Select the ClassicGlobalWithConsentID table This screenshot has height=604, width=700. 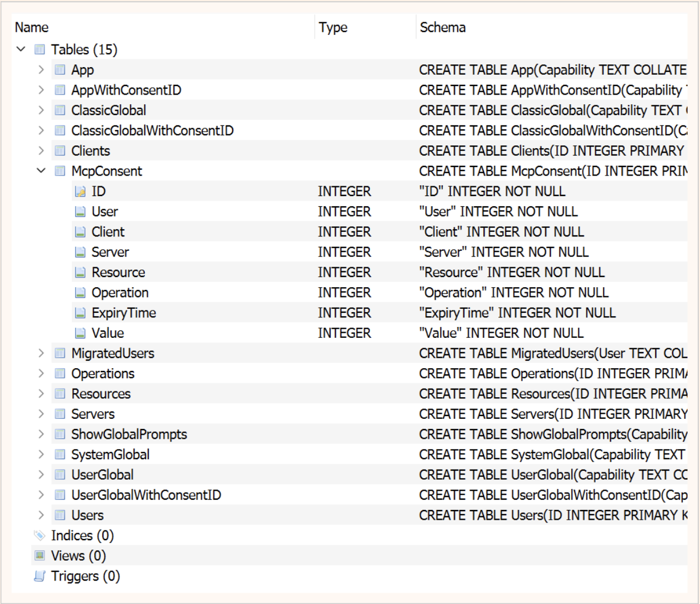click(152, 130)
